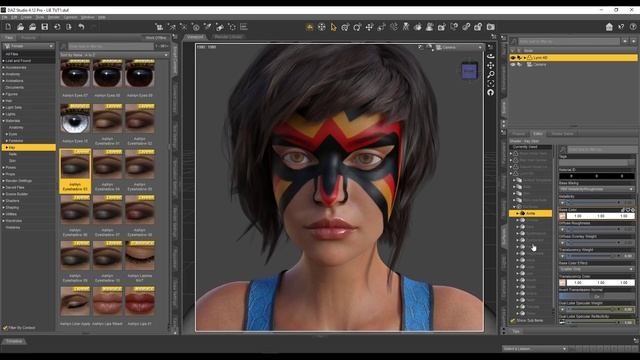Image resolution: width=640 pixels, height=360 pixels.
Task: Select the Universal manipulator tool icon
Action: pos(345,27)
